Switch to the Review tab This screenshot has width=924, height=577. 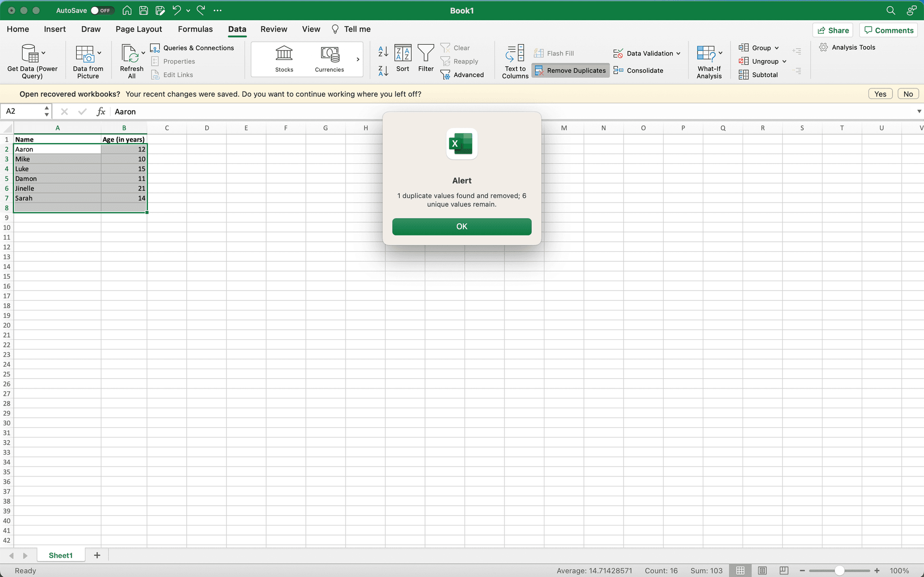(x=273, y=29)
